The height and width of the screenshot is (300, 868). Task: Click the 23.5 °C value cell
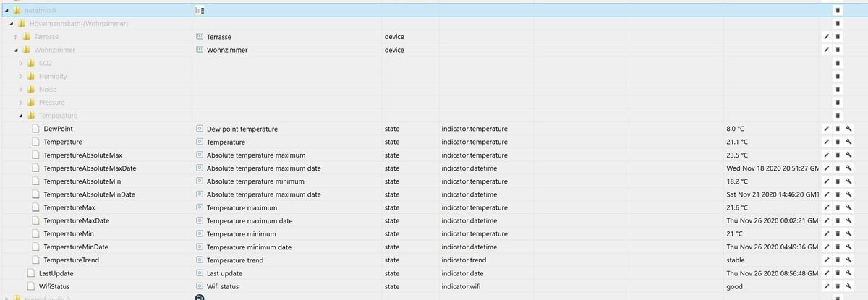(737, 155)
